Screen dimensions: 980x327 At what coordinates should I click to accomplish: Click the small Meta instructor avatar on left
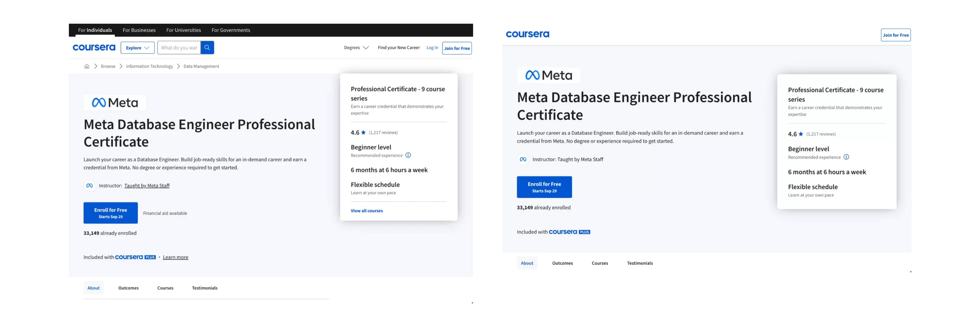point(89,186)
